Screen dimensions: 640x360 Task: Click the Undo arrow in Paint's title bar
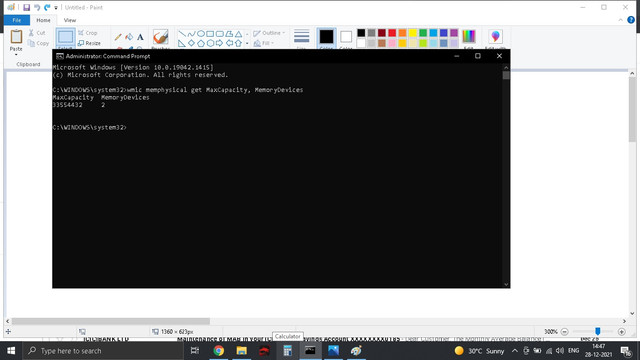click(37, 7)
